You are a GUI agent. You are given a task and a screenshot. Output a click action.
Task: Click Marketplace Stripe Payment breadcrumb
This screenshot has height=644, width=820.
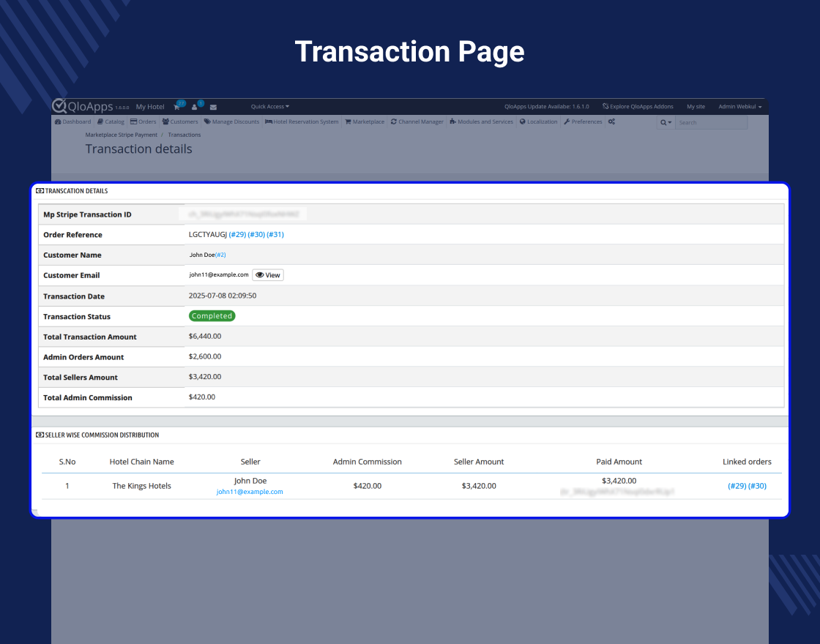pyautogui.click(x=122, y=135)
